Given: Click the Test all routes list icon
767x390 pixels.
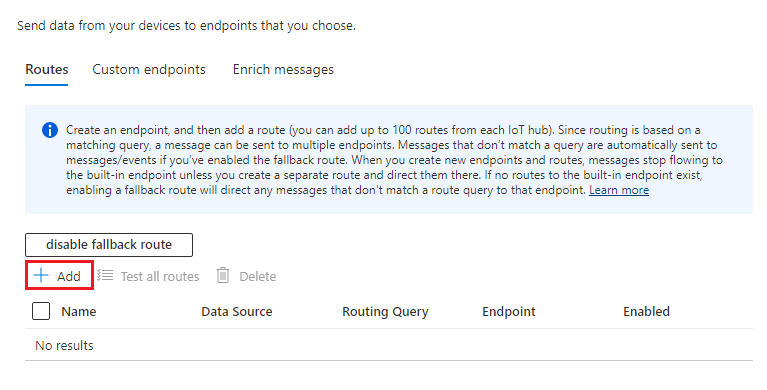Looking at the screenshot, I should (x=105, y=275).
